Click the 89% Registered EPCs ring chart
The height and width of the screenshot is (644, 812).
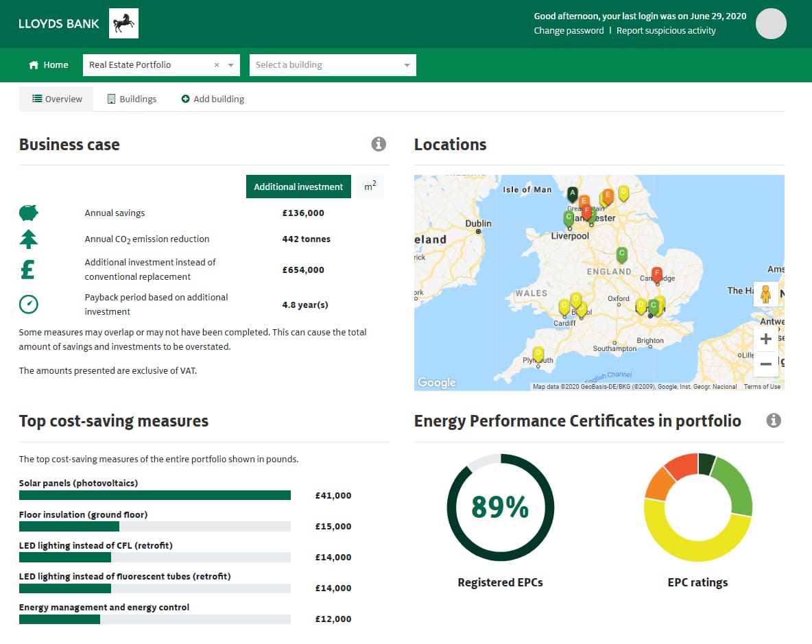pyautogui.click(x=500, y=508)
